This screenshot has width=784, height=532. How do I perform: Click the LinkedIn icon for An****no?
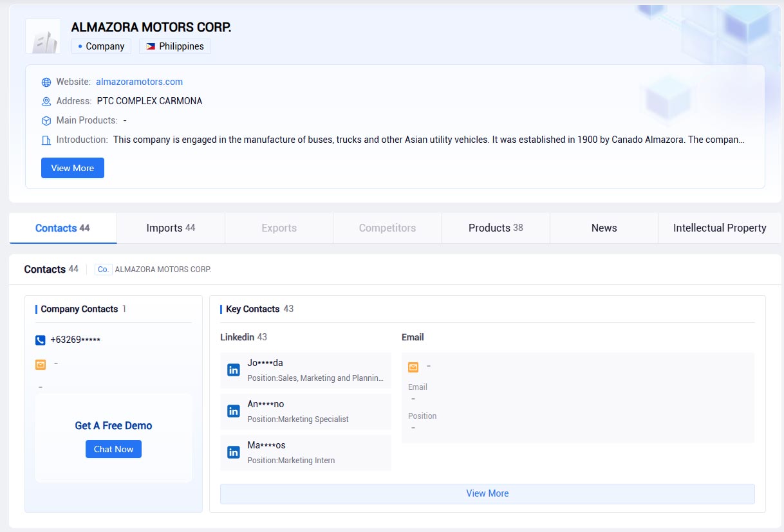[234, 411]
